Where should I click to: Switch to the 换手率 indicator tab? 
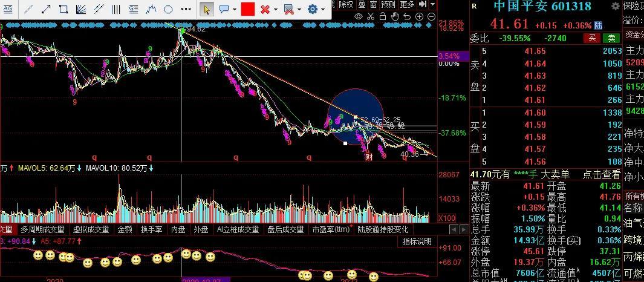(151, 230)
